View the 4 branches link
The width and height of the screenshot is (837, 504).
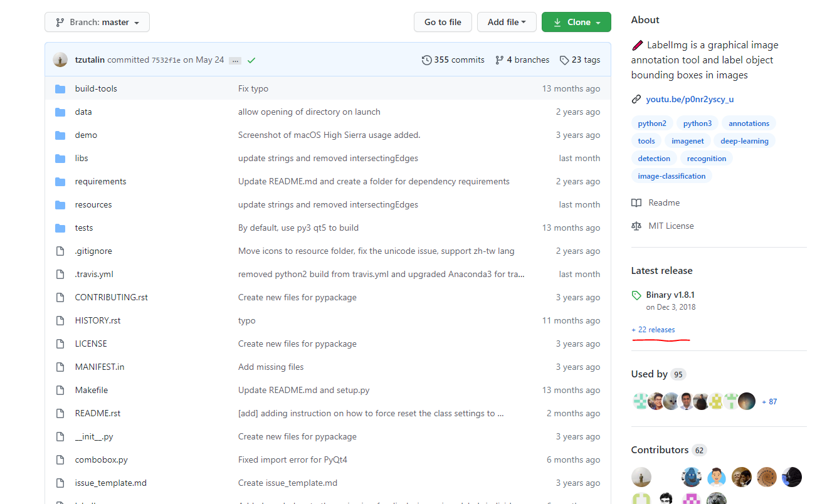tap(522, 60)
